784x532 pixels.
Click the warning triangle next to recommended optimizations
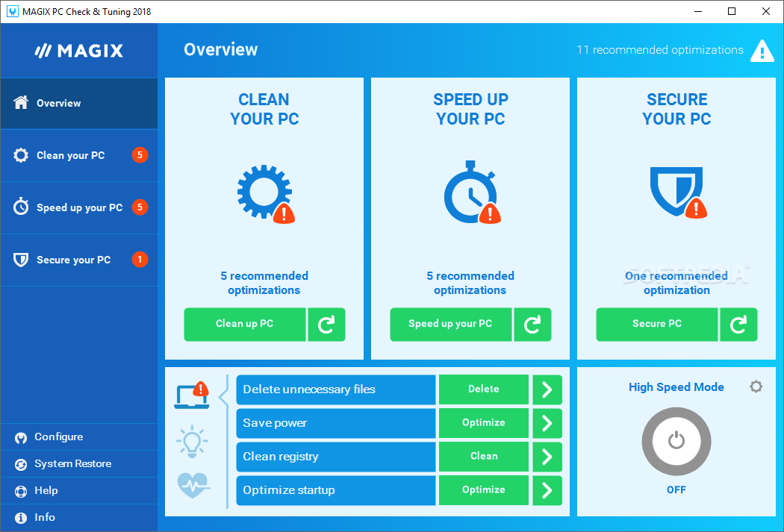click(x=762, y=51)
